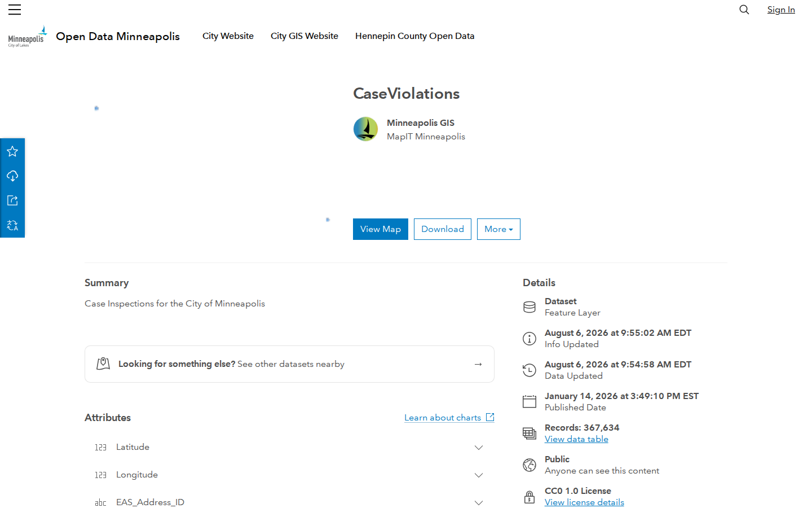
Task: Expand the Longitude attribute chevron
Action: [x=479, y=475]
